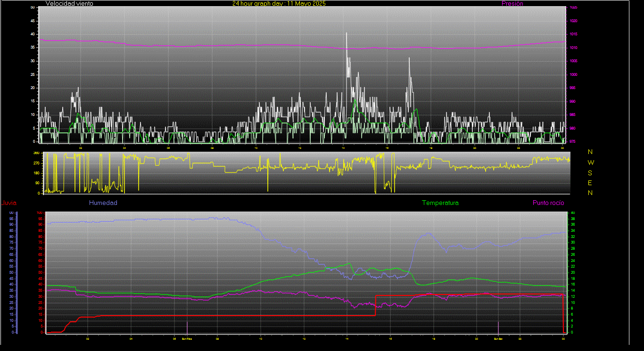Click the 'Sun Set' marker on lower timeline
The height and width of the screenshot is (351, 644).
tap(498, 339)
